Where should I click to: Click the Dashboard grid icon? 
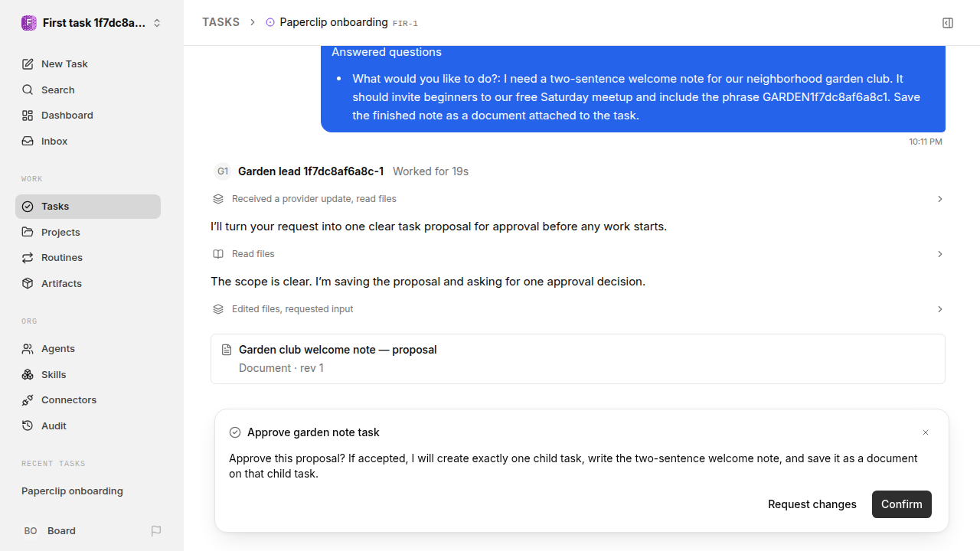[x=28, y=116]
